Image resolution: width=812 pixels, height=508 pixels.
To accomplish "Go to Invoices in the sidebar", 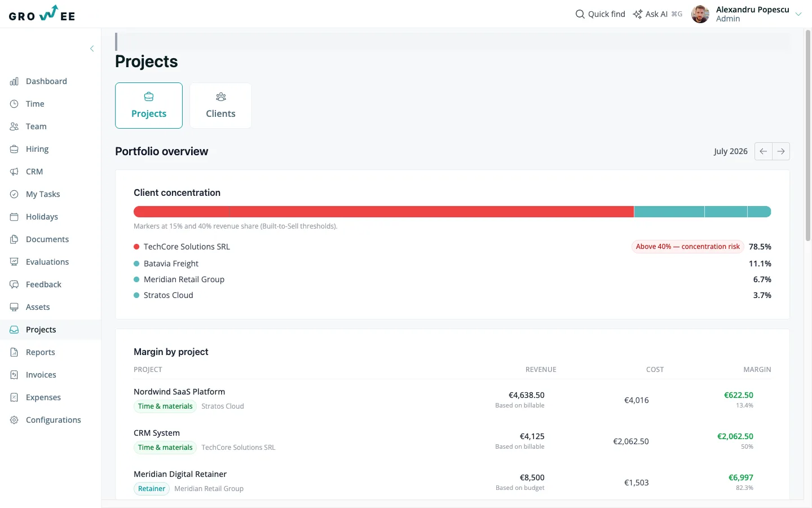I will 51,375.
